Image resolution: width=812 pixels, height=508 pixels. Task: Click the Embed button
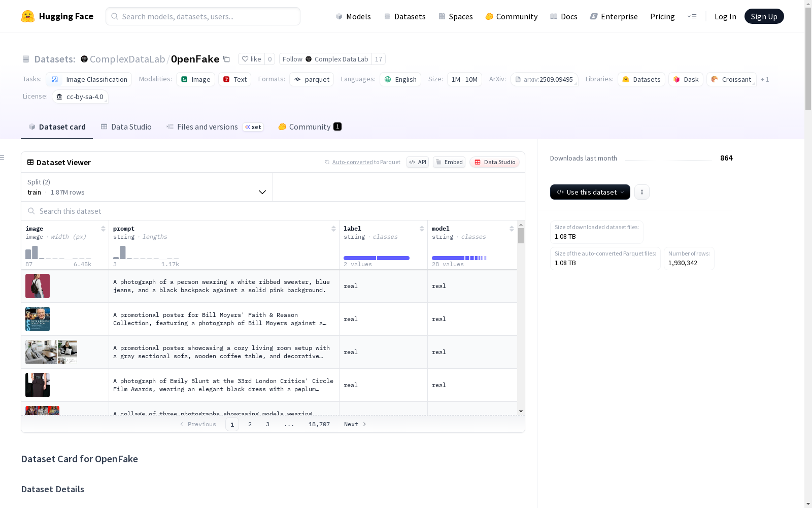[449, 162]
